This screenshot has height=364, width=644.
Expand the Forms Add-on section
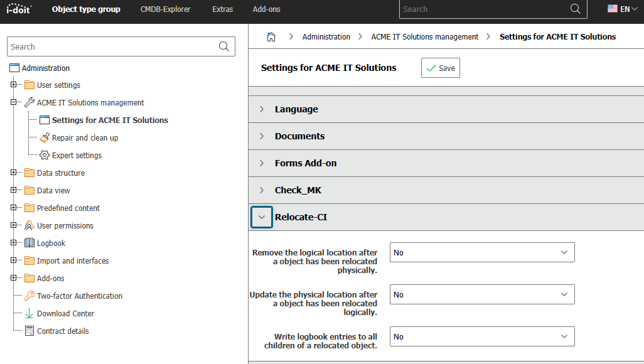pyautogui.click(x=262, y=163)
